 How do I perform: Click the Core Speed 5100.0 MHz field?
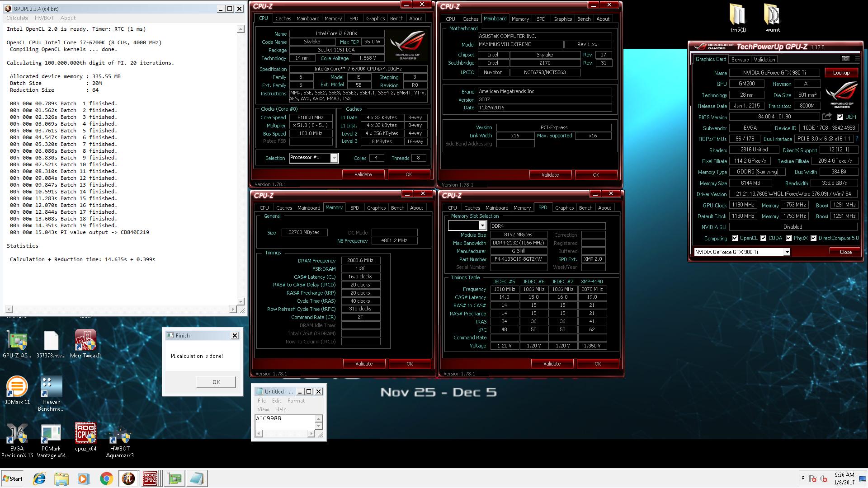pos(311,117)
